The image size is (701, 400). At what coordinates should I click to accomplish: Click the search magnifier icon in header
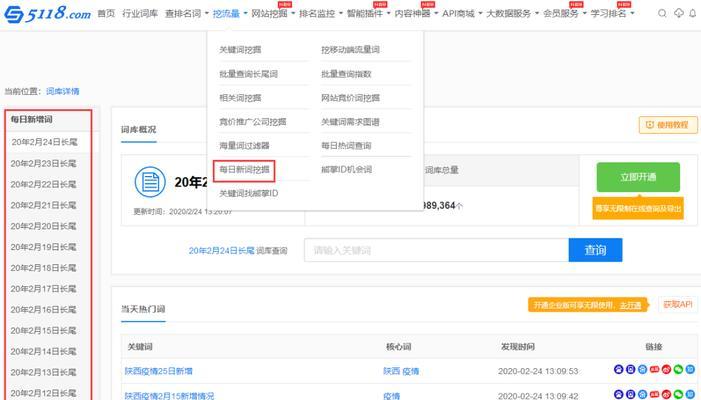click(x=662, y=13)
